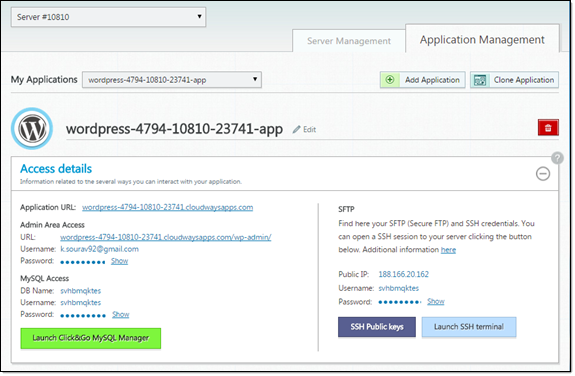Select the Application Management tab
575x376 pixels.
pyautogui.click(x=482, y=39)
